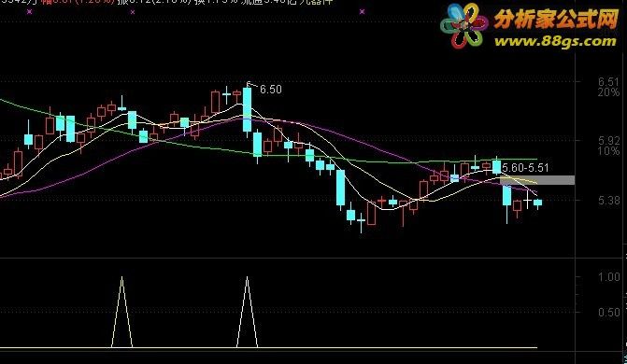Open the www.88gs.com website link
Image resolution: width=627 pixels, height=364 pixels.
tap(555, 41)
